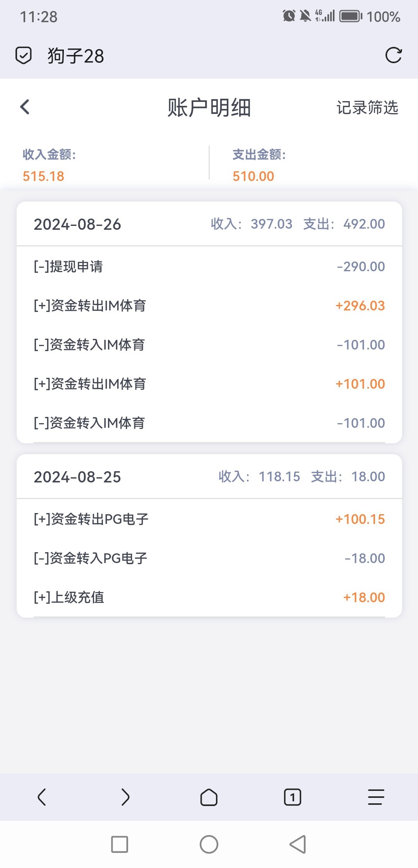Open the browser tabs switcher
This screenshot has width=418, height=868.
(292, 797)
